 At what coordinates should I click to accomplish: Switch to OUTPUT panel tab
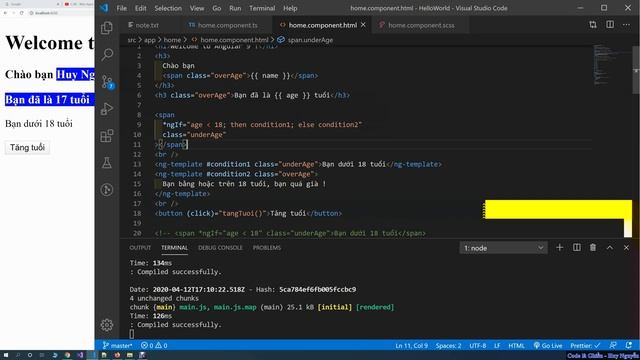coord(140,248)
